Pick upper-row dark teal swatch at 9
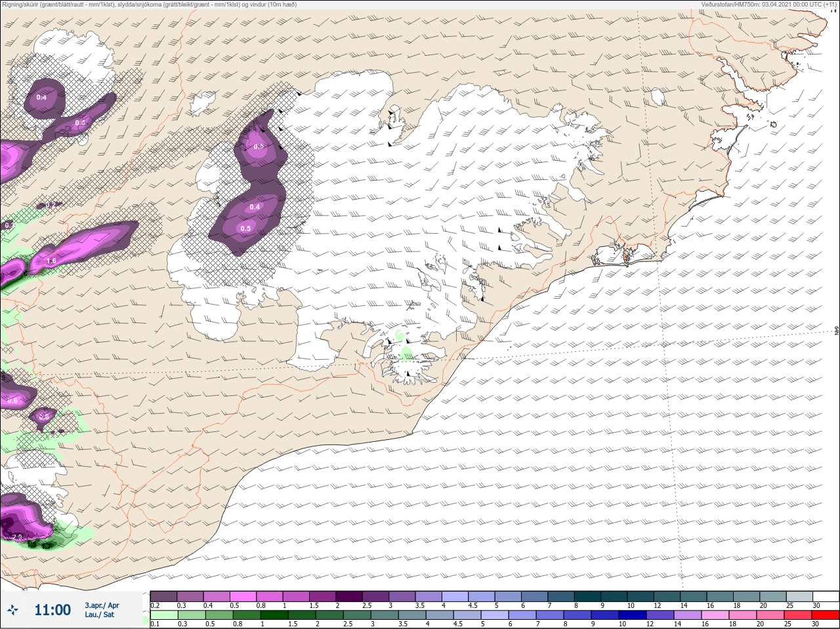The image size is (840, 629). pos(614,596)
